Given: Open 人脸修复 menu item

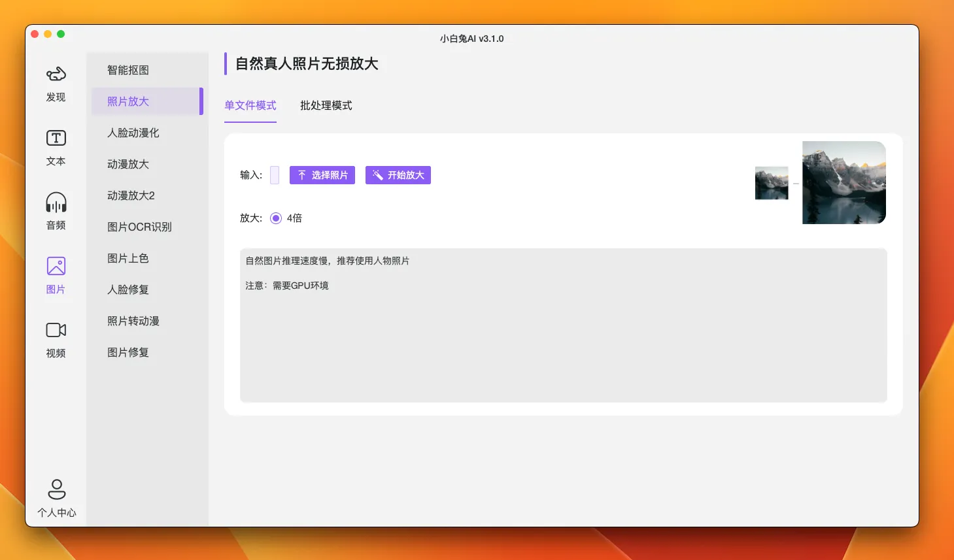Looking at the screenshot, I should 147,289.
